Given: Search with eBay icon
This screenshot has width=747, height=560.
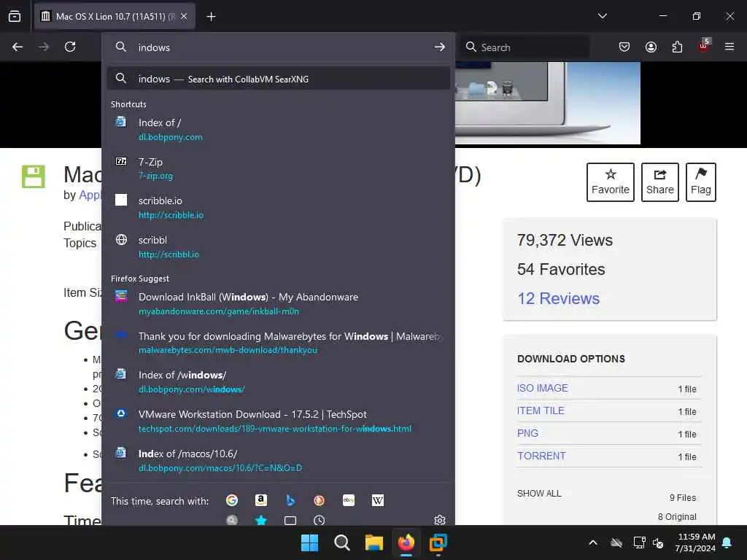Looking at the screenshot, I should point(349,500).
